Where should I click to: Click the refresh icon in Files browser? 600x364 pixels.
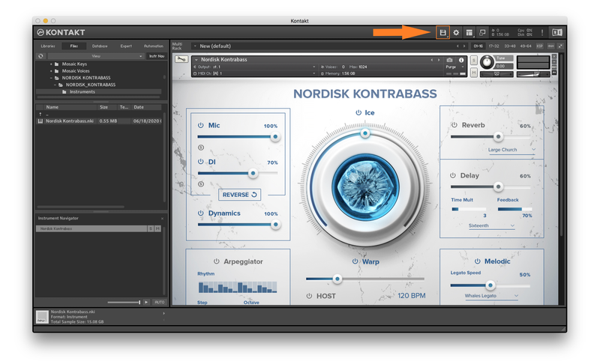pos(40,56)
